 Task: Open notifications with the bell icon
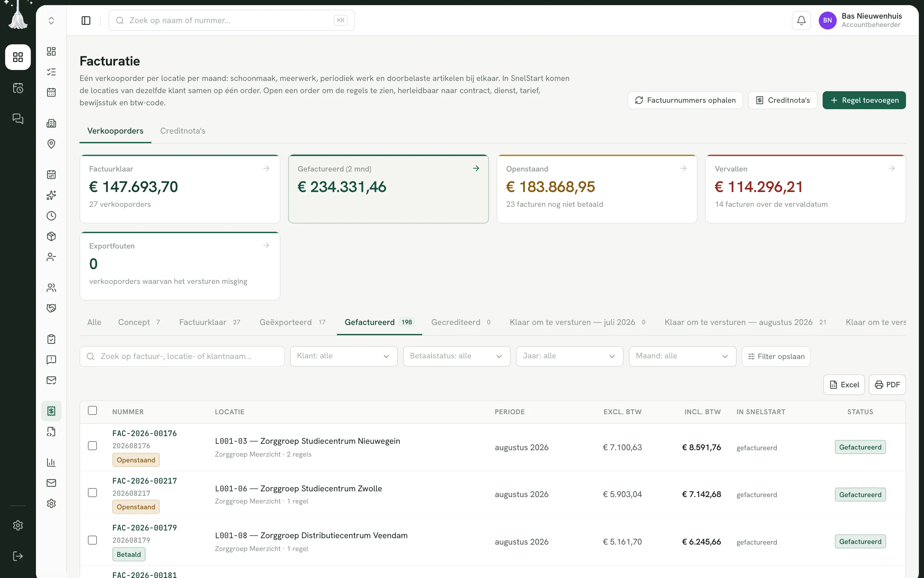tap(801, 20)
